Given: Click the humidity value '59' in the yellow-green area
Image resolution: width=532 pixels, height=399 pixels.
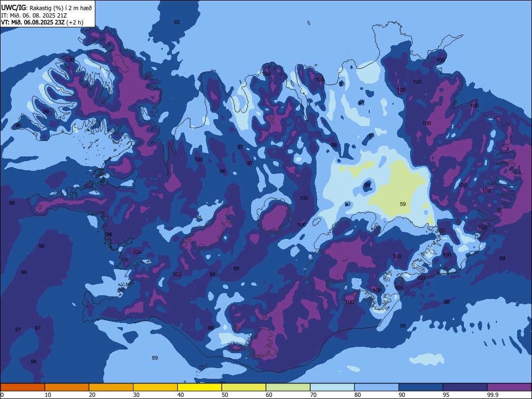Looking at the screenshot, I should [403, 204].
